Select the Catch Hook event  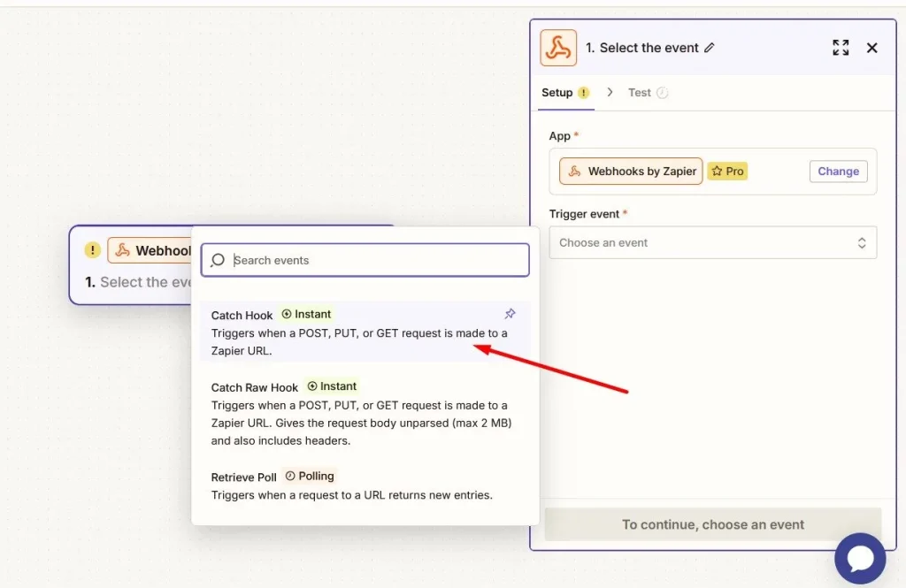(x=365, y=332)
